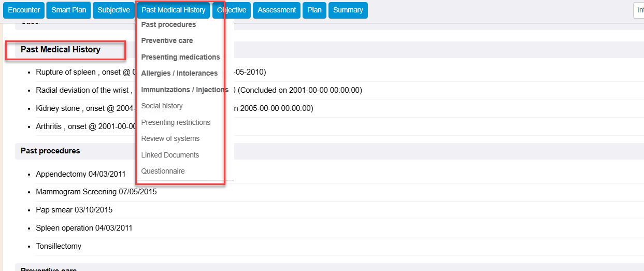
Task: Select Preventive care in the menu
Action: [x=167, y=40]
